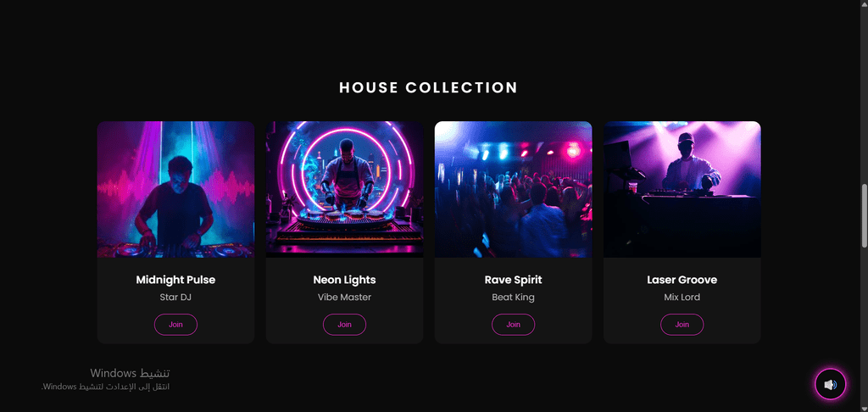868x412 pixels.
Task: Open the Midnight Pulse DJ image
Action: point(175,189)
